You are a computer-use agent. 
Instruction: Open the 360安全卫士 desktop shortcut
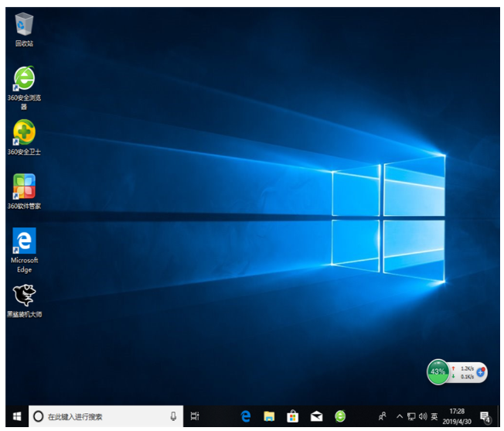coord(24,133)
